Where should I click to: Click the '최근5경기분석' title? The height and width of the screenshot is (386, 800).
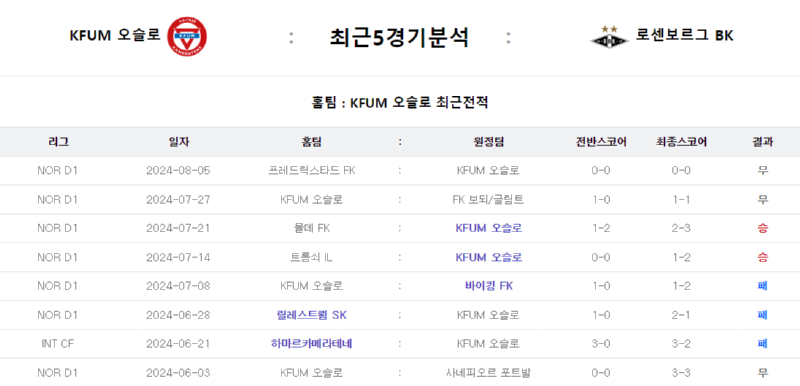tap(399, 37)
